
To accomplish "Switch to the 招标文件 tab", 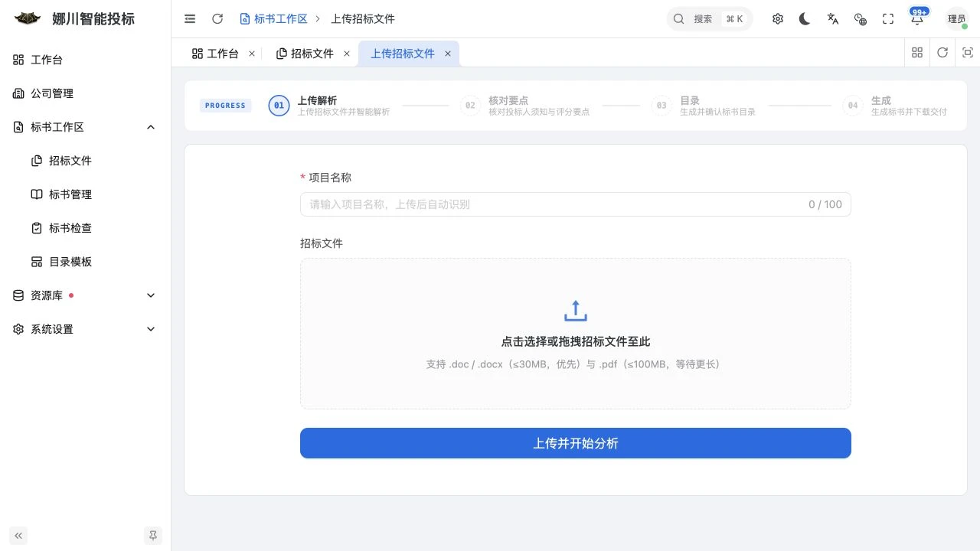I will coord(305,54).
